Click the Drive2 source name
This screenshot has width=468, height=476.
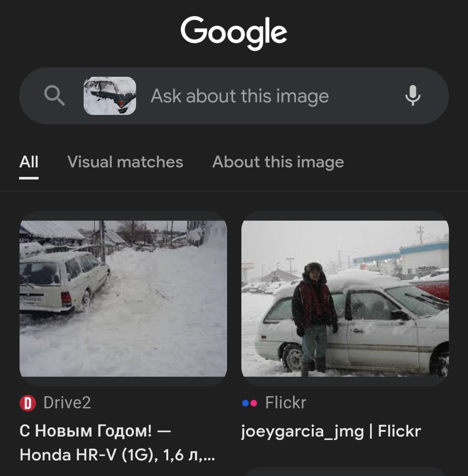click(x=67, y=403)
